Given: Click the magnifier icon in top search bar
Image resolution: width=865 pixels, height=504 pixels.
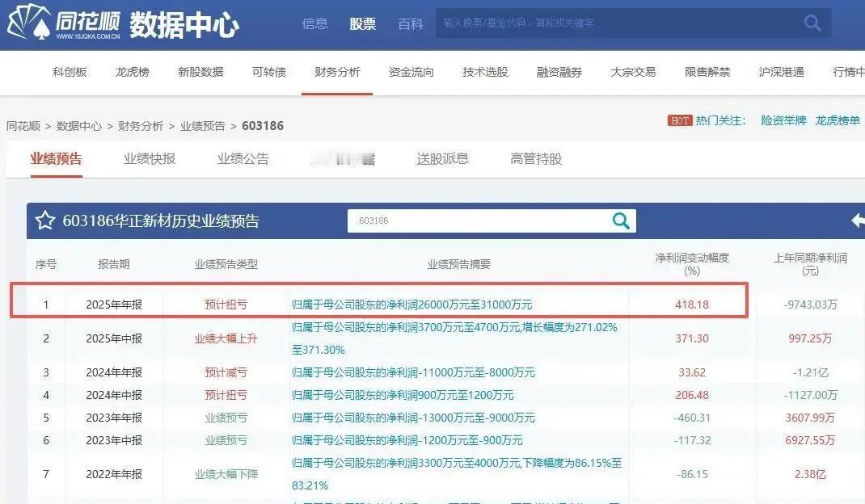Looking at the screenshot, I should [811, 23].
